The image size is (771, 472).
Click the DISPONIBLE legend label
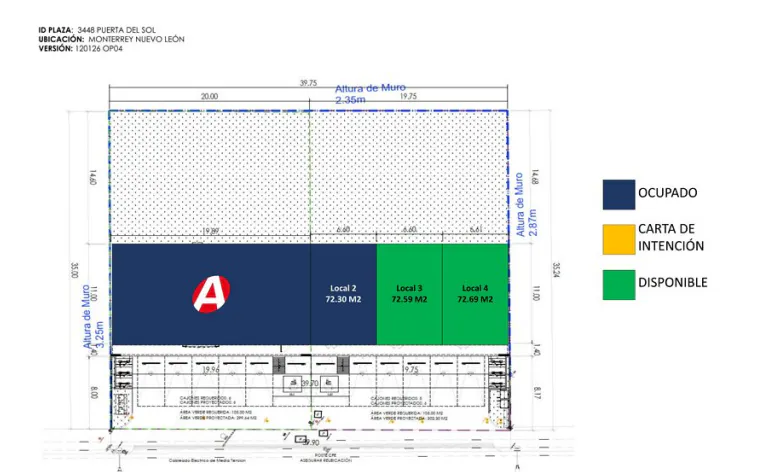point(673,283)
